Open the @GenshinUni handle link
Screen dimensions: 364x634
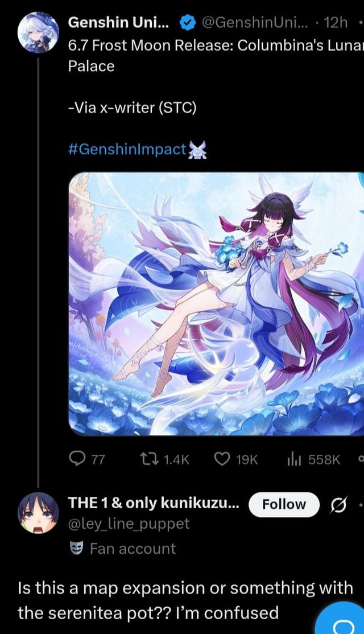(x=254, y=23)
